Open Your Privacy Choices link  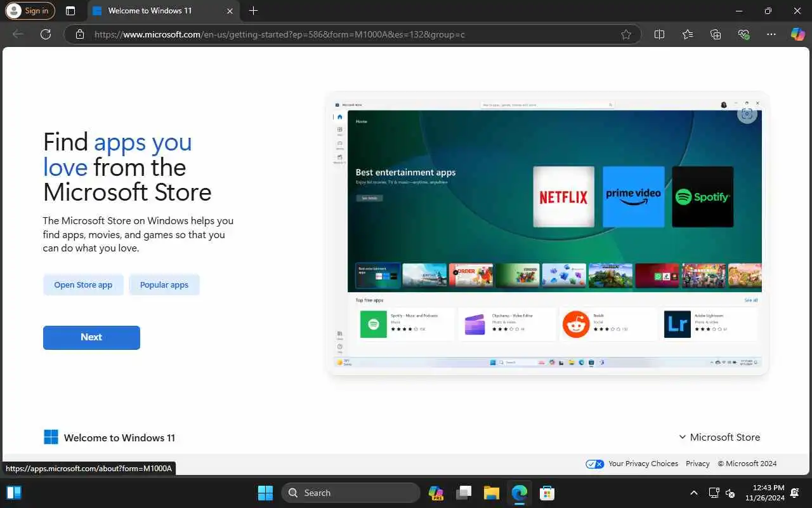click(643, 464)
